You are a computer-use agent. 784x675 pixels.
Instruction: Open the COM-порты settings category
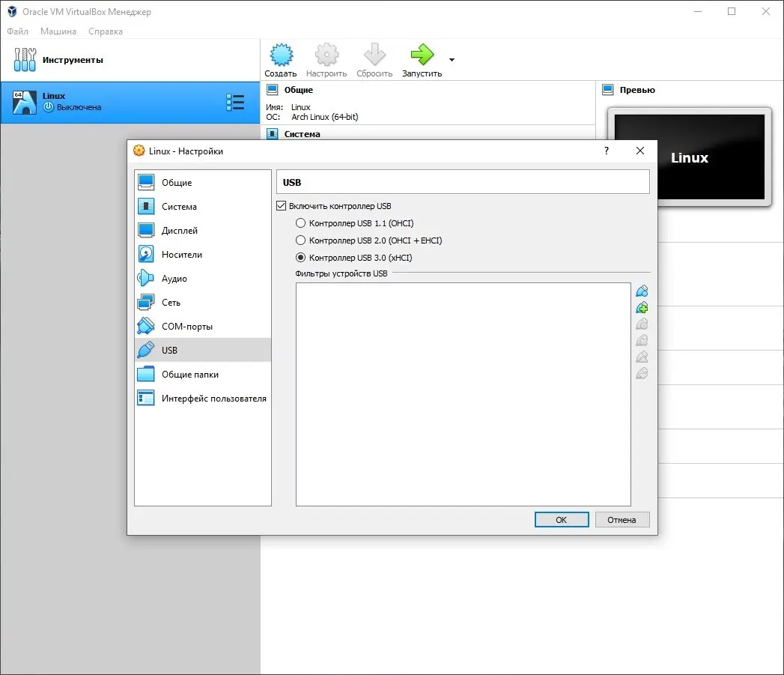coord(203,326)
